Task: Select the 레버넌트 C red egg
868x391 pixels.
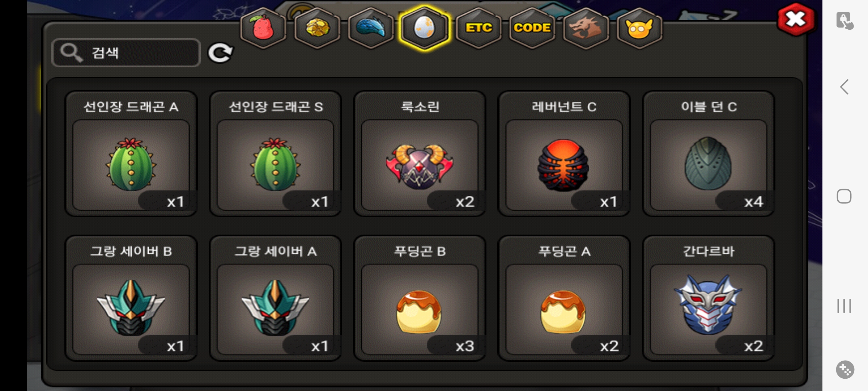Action: pyautogui.click(x=564, y=154)
